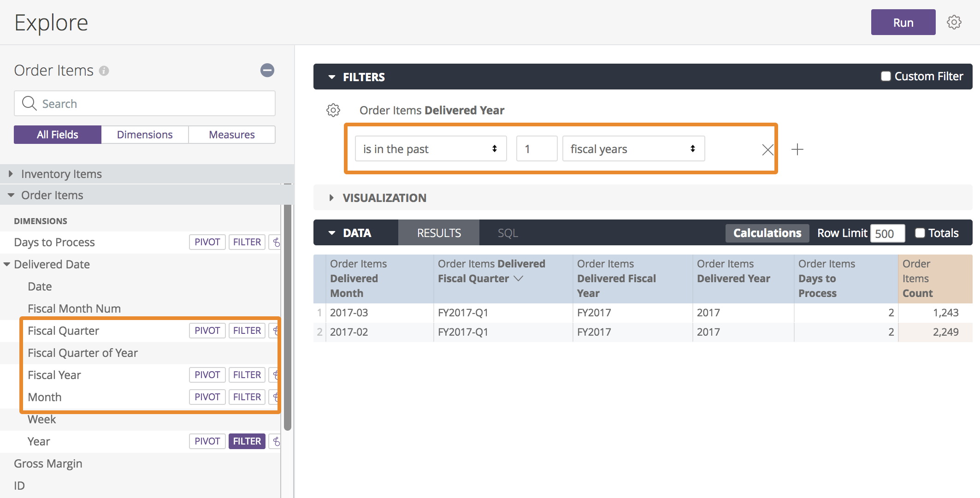Select the Measures field tab
Viewport: 980px width, 498px height.
point(231,135)
